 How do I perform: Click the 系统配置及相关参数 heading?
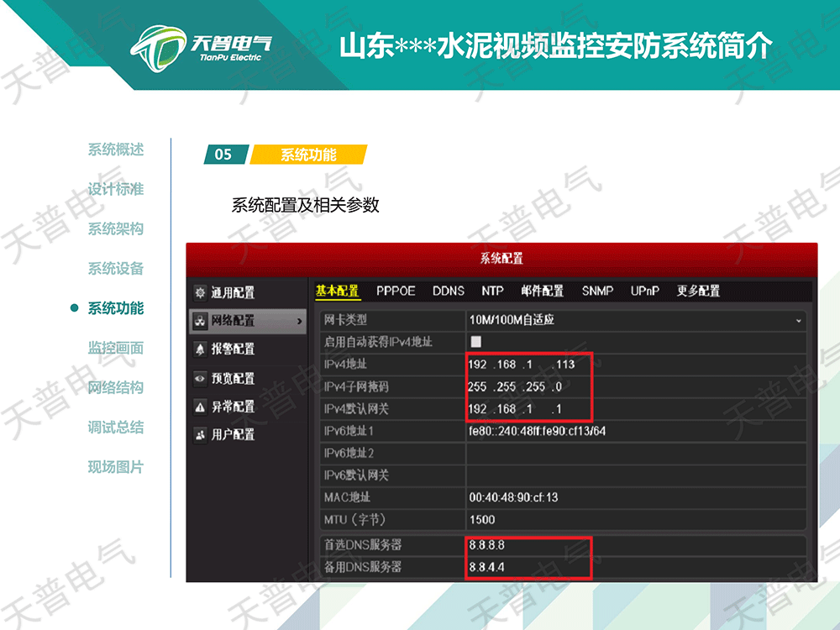(x=306, y=205)
